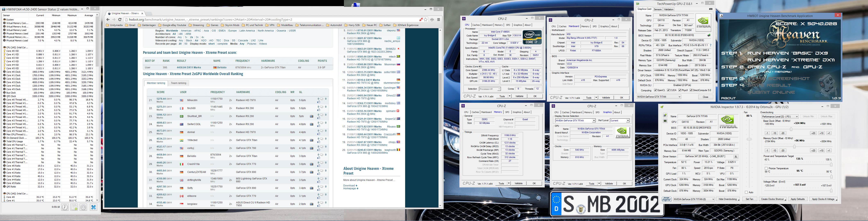
Task: Click Validate in CPU-Z Graphics window
Action: pyautogui.click(x=609, y=184)
